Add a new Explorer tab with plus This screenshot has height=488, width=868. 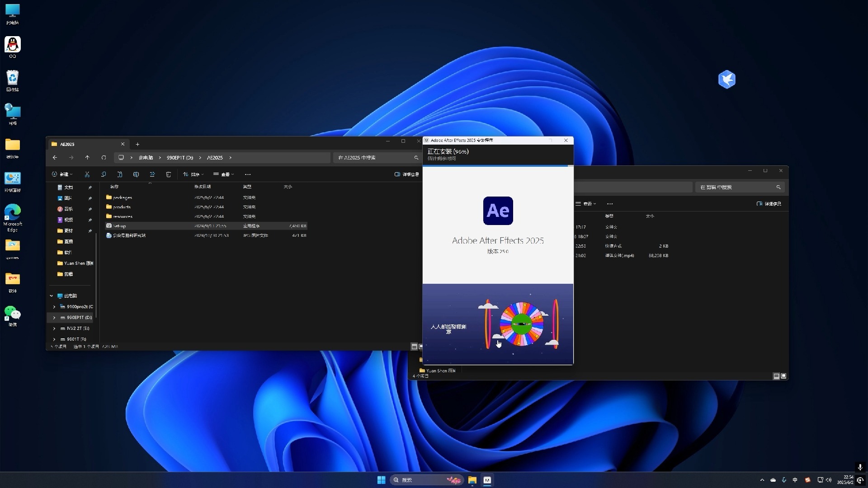137,144
